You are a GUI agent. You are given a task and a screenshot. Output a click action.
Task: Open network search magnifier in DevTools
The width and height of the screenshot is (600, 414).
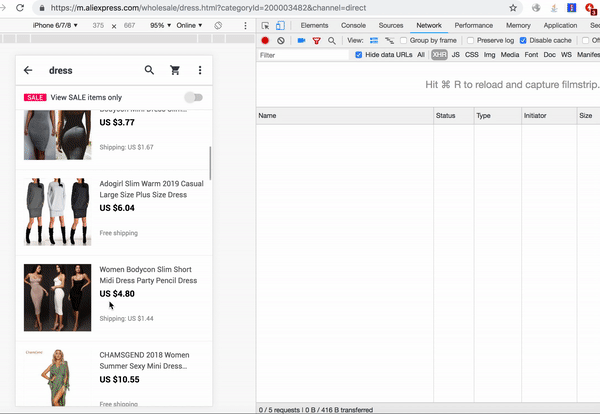pyautogui.click(x=332, y=41)
